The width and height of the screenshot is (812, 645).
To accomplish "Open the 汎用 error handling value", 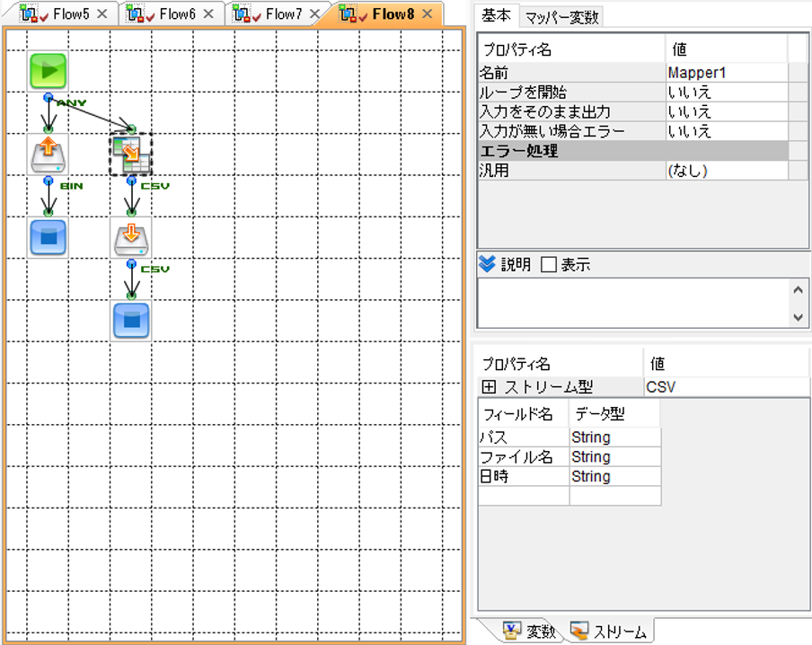I will 727,171.
